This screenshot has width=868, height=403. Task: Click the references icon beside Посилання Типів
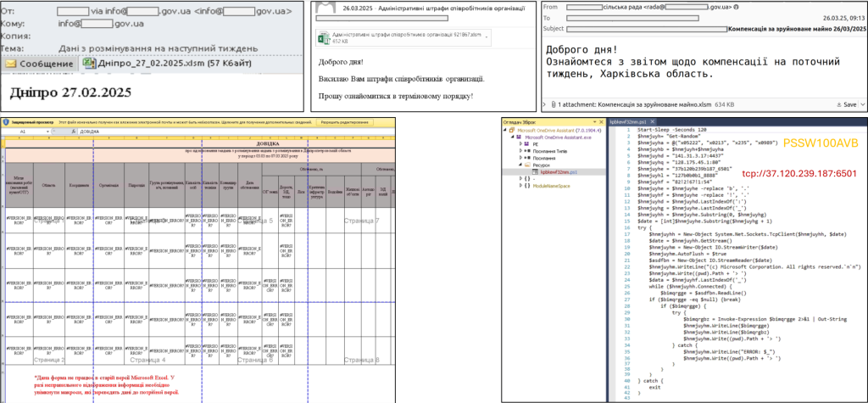(527, 151)
